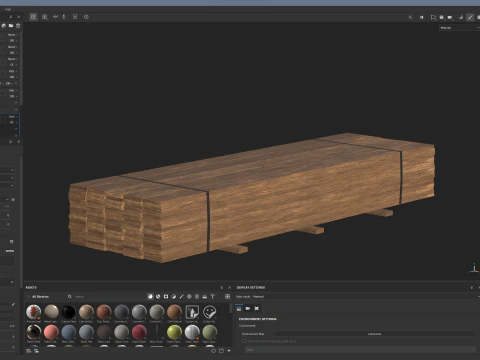This screenshot has height=360, width=480.
Task: Close the Assets panel
Action: point(229,287)
